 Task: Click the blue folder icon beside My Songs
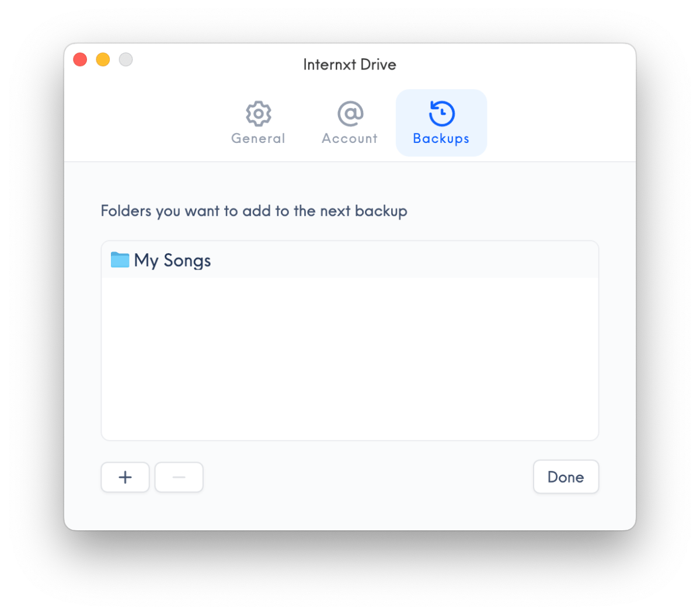point(120,260)
